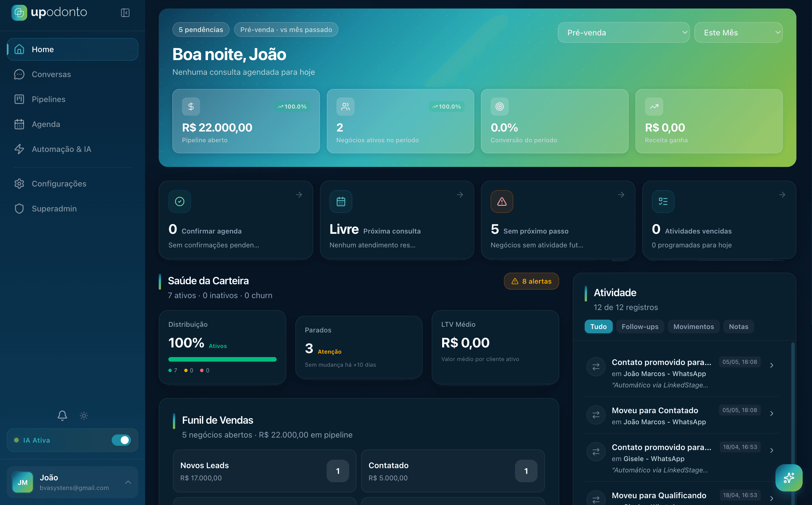
Task: Click the dollar icon on Pipeline aberto card
Action: 191,107
